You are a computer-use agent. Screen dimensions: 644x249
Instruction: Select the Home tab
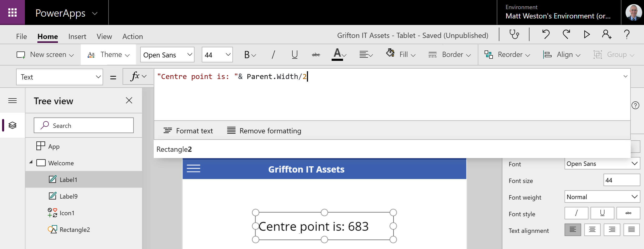point(48,36)
